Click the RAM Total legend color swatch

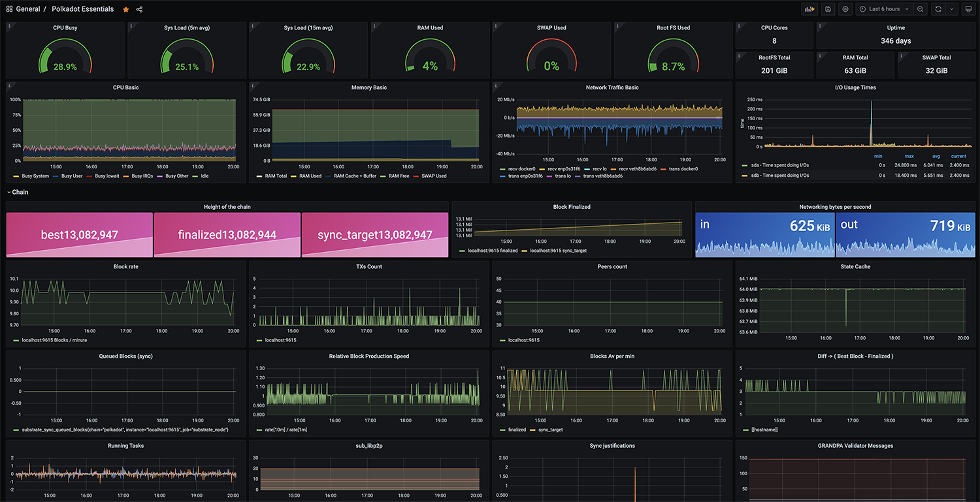coord(259,176)
